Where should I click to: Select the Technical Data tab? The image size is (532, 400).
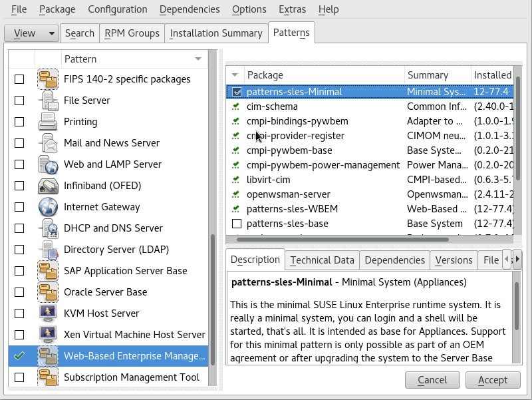point(322,260)
